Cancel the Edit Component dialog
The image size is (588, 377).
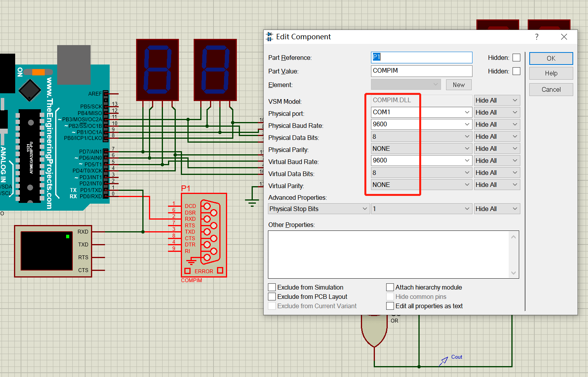pyautogui.click(x=551, y=89)
